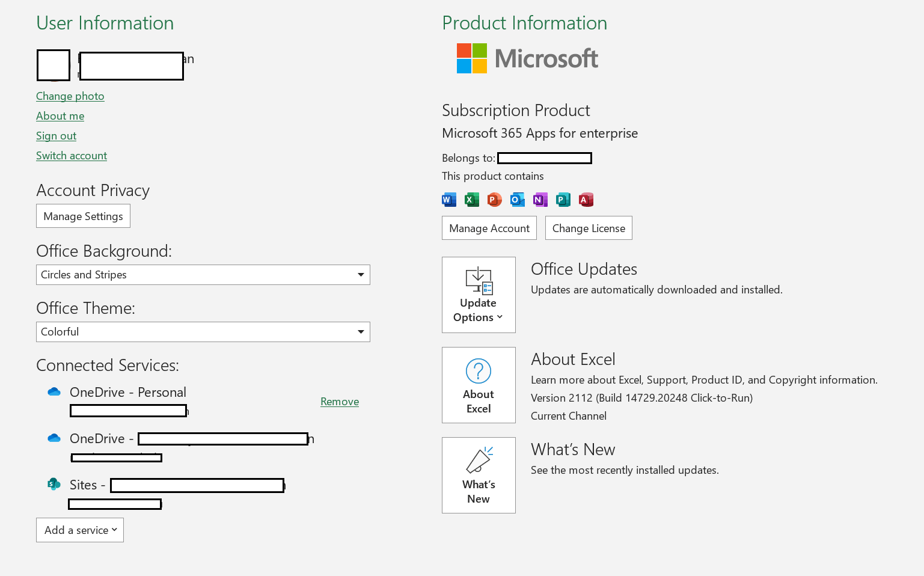Select the OneDrive - Personal service label
This screenshot has width=924, height=576.
[x=128, y=392]
